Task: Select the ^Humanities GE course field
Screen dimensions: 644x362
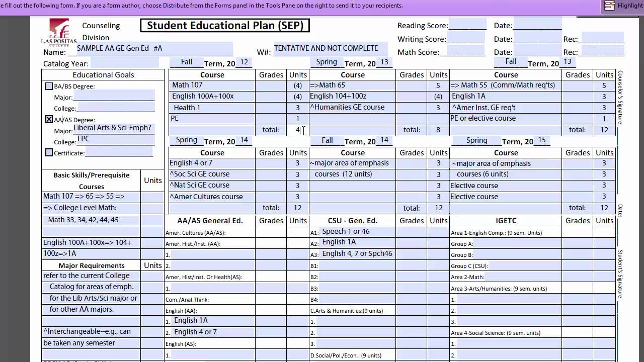Action: pos(352,107)
